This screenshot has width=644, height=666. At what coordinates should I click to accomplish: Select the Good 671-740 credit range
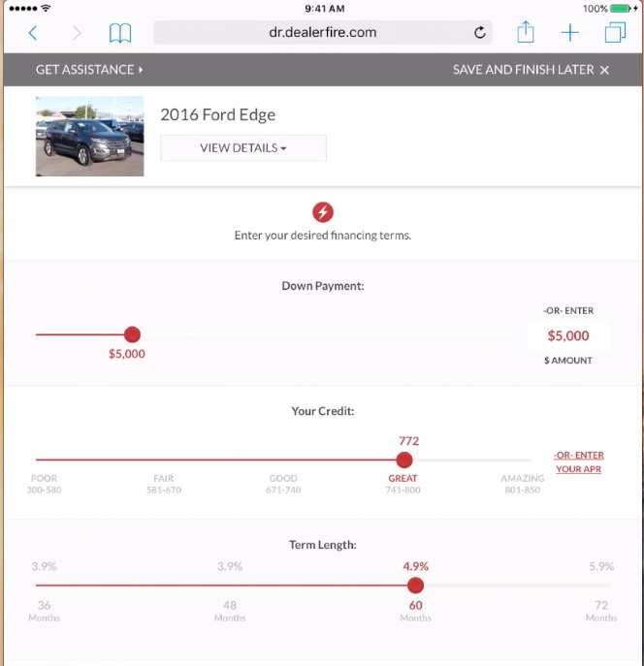click(x=283, y=484)
